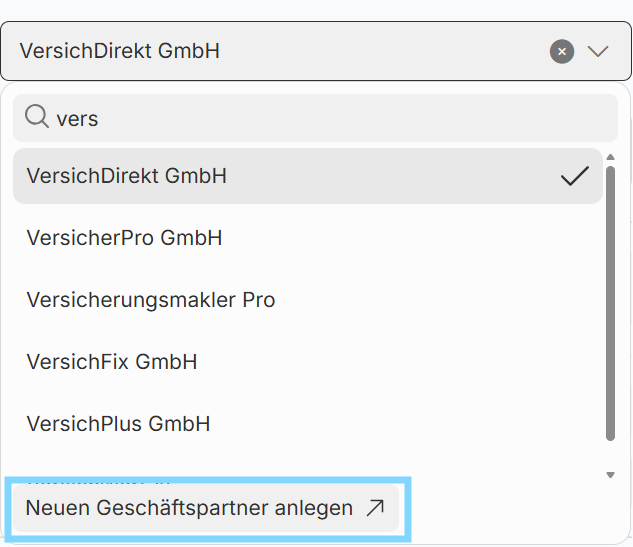Choose VersicherPro GmbH from the list
This screenshot has height=547, width=633.
click(124, 238)
